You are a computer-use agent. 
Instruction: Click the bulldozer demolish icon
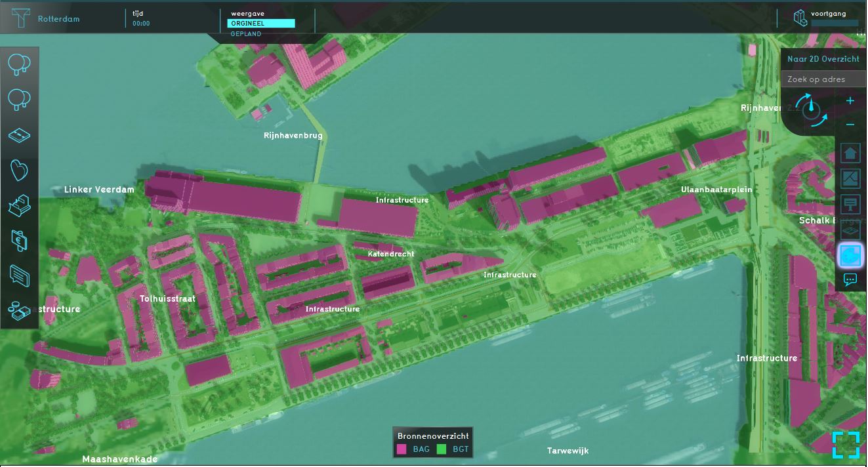19,206
